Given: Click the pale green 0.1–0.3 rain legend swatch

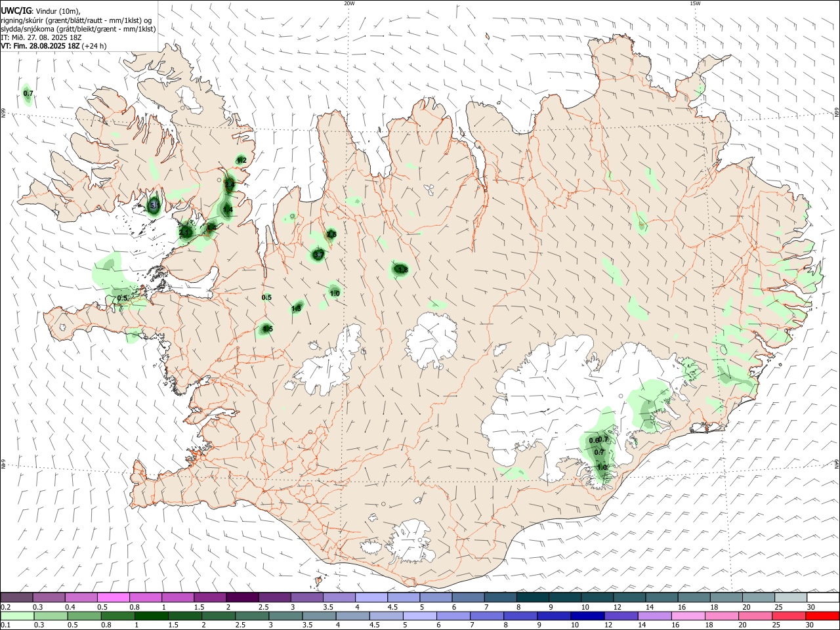Looking at the screenshot, I should [x=17, y=616].
